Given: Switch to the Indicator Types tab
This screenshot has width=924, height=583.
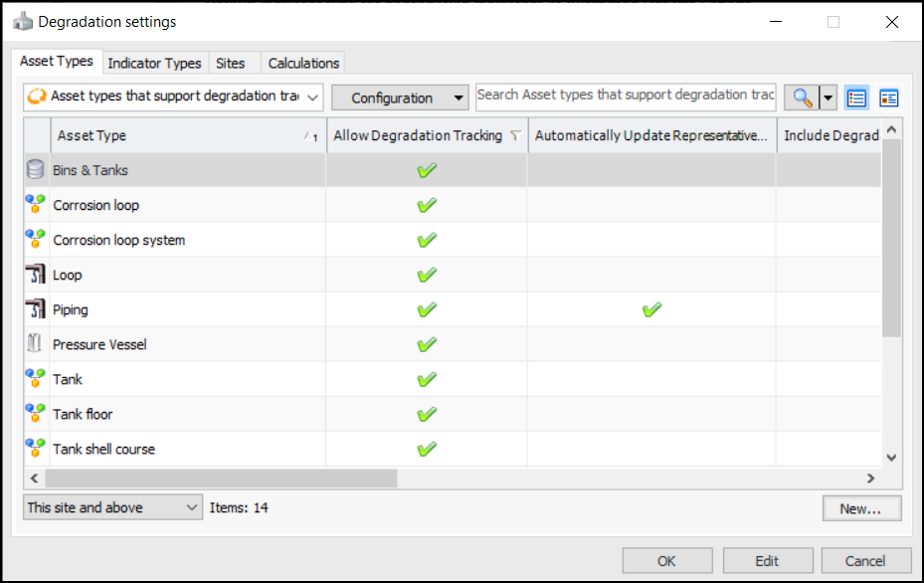Looking at the screenshot, I should click(x=154, y=63).
